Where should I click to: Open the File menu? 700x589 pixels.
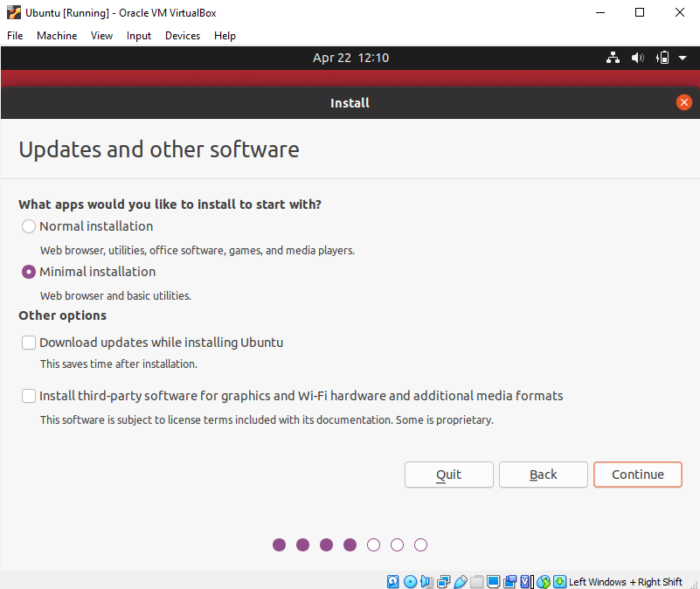click(x=15, y=36)
